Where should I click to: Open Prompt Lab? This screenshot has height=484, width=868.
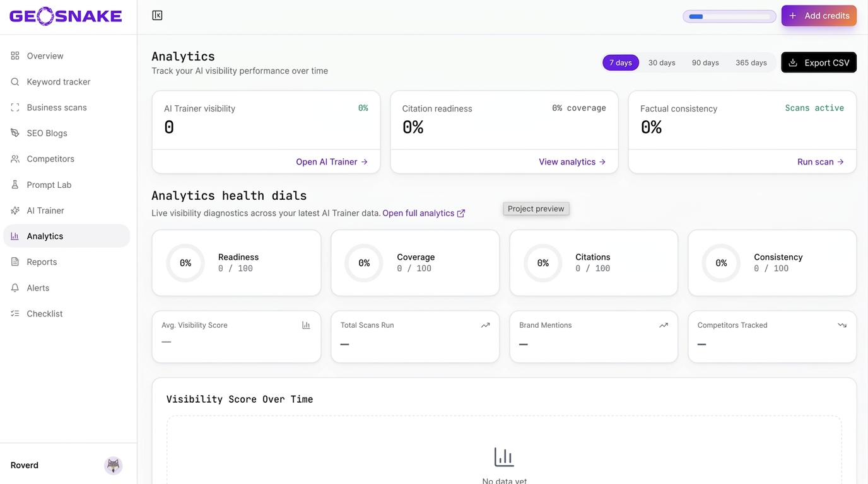pyautogui.click(x=67, y=185)
